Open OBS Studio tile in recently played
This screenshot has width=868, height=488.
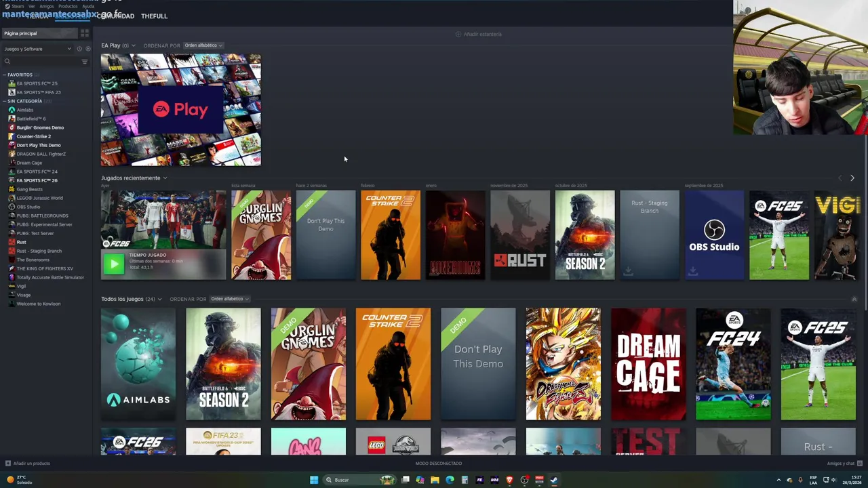[714, 235]
